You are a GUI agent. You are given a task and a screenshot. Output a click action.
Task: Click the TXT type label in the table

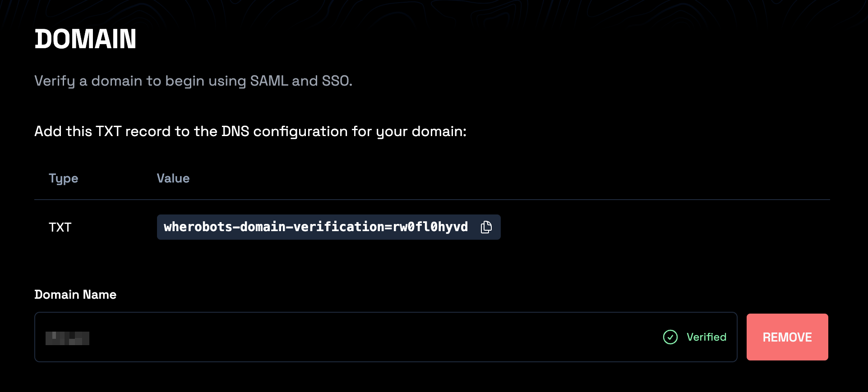60,227
